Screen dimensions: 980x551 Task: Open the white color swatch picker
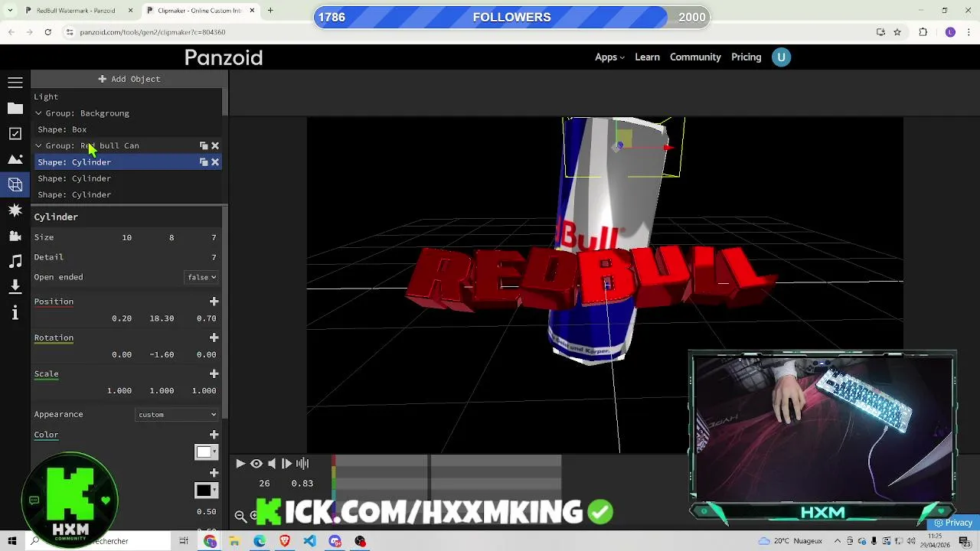point(206,452)
